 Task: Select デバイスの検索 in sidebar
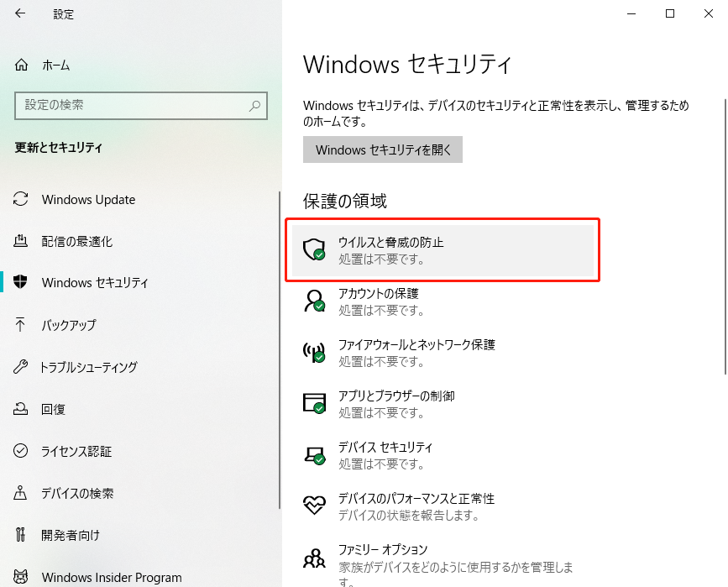coord(77,493)
